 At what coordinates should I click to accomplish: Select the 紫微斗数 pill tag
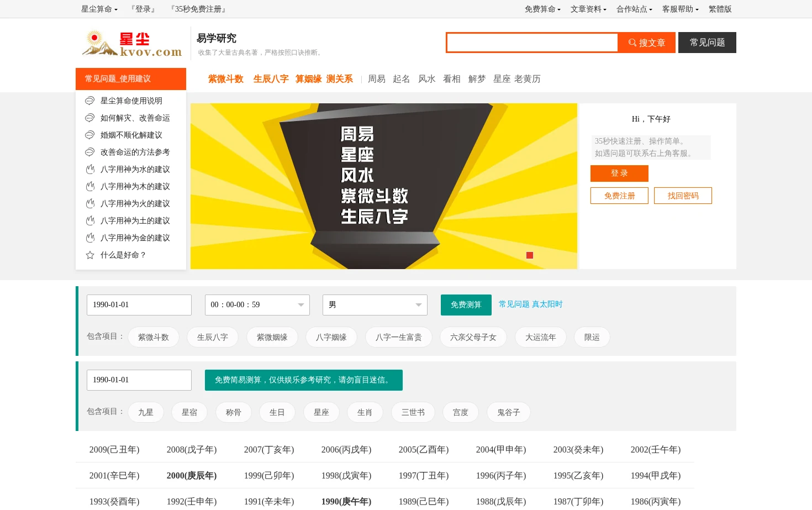pyautogui.click(x=154, y=337)
